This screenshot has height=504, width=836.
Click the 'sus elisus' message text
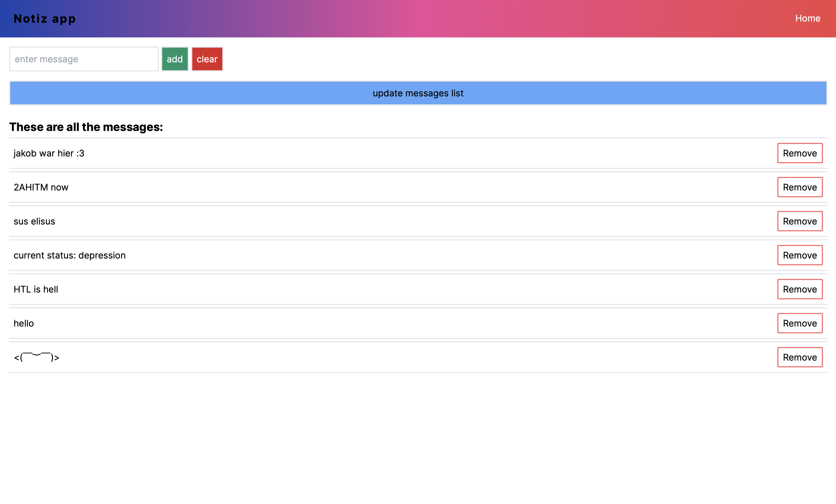(34, 221)
